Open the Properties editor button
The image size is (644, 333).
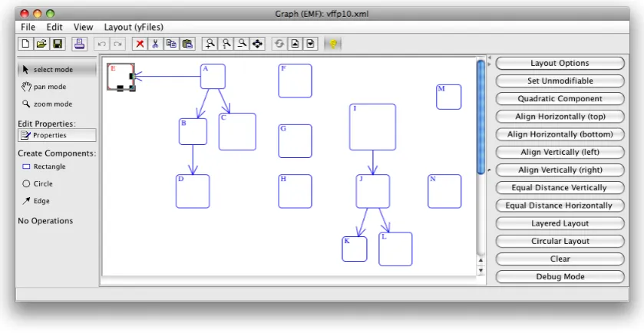[x=57, y=135]
